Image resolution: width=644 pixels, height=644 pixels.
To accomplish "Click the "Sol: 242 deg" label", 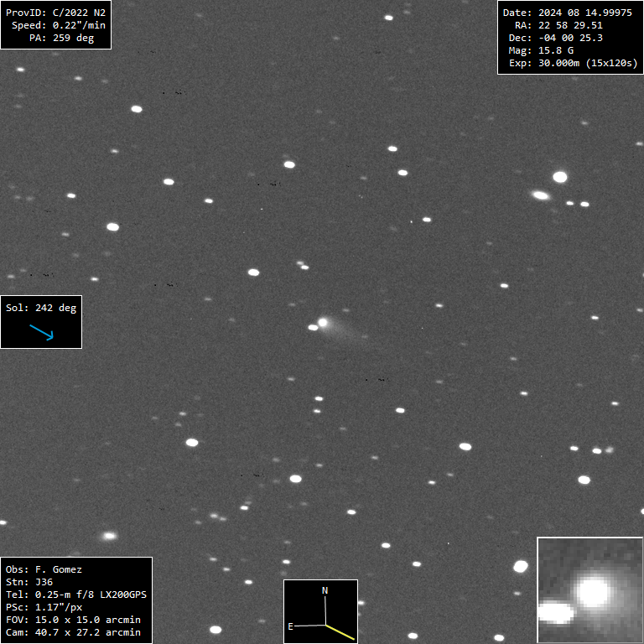I will click(x=41, y=308).
